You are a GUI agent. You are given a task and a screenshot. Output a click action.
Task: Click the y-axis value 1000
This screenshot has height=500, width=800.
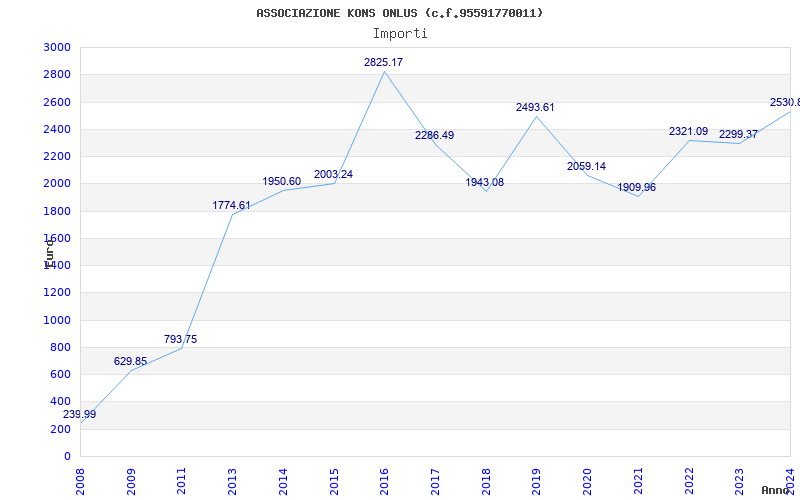(x=58, y=320)
